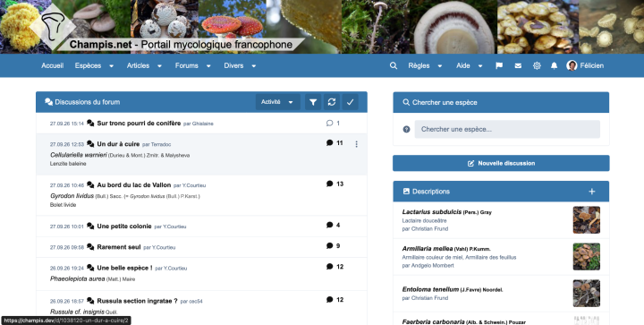Click author Ghislaine
Viewport: 644px width, 325px height.
tap(202, 124)
